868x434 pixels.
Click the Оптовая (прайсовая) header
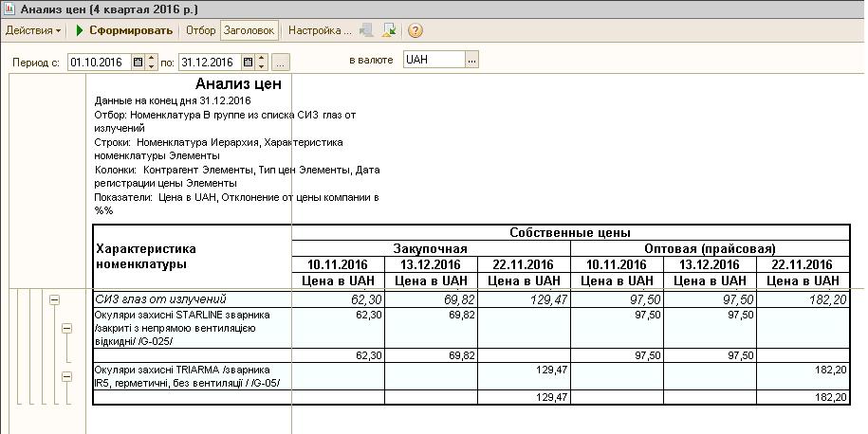[711, 248]
